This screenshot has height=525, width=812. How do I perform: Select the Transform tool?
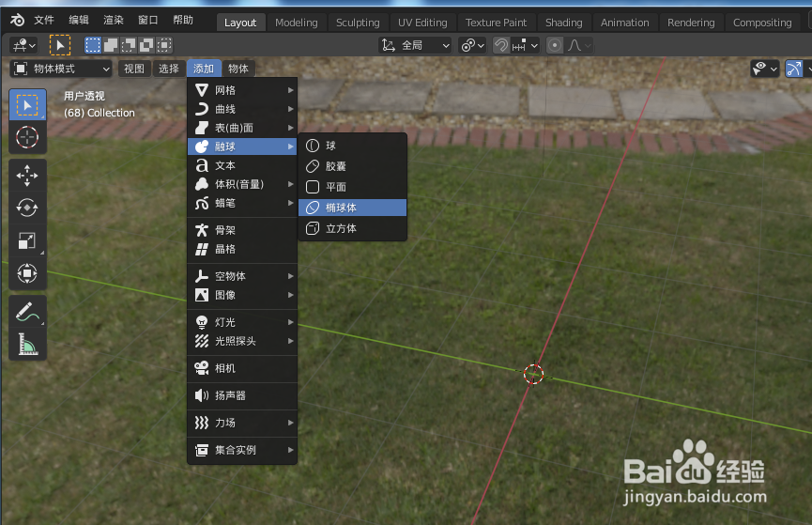tap(27, 273)
